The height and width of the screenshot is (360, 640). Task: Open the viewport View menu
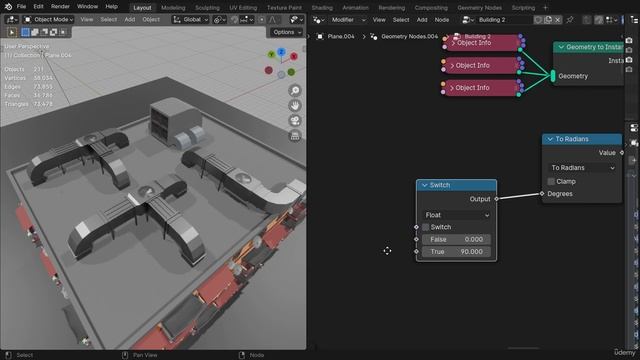pyautogui.click(x=87, y=20)
